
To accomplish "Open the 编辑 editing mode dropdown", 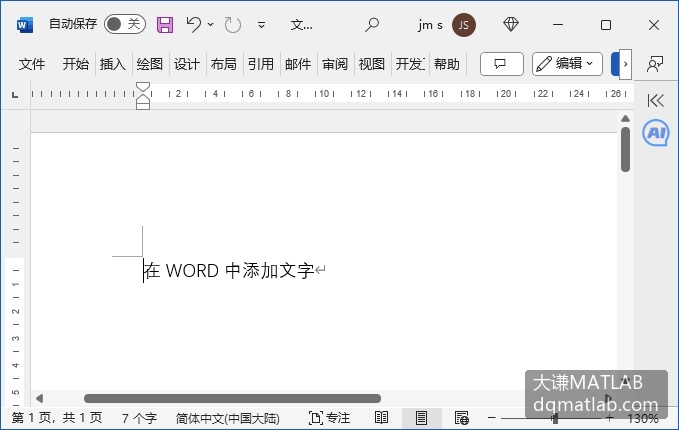I will (x=567, y=64).
